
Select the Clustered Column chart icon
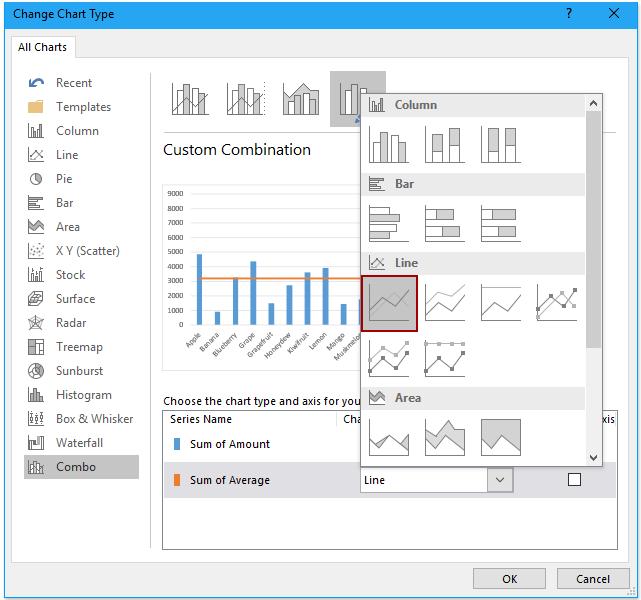pos(388,144)
